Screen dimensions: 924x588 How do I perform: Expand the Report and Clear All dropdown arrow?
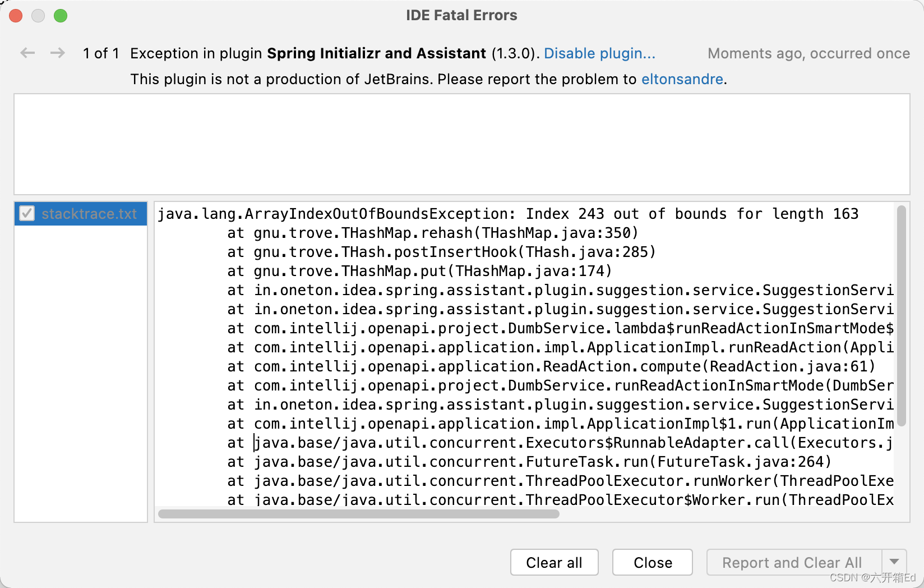(x=894, y=562)
